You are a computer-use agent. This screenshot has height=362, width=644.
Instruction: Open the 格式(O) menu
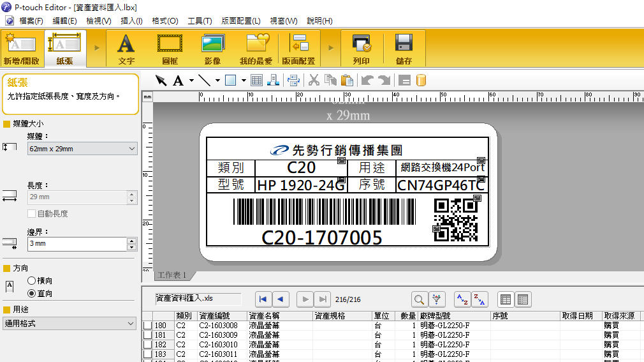tap(165, 20)
